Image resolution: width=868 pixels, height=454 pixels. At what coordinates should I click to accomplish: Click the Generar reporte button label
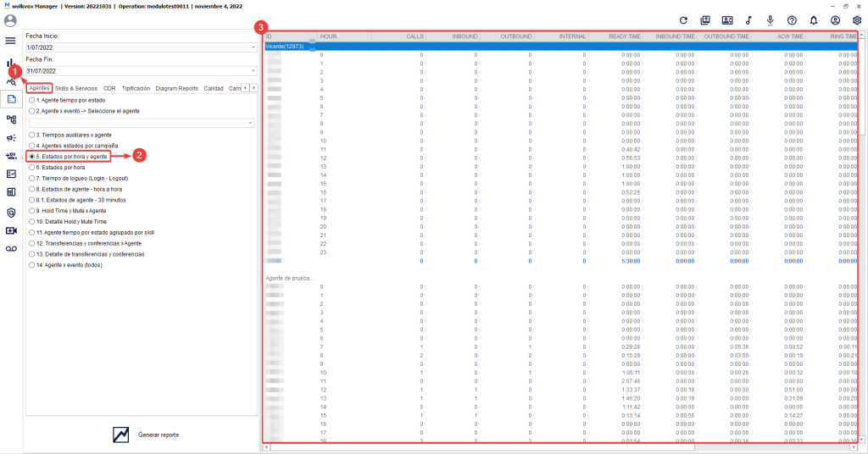point(159,435)
